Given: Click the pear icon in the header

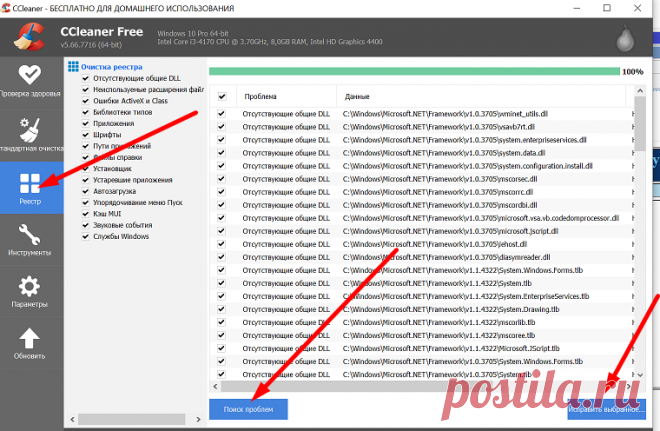Looking at the screenshot, I should (625, 38).
